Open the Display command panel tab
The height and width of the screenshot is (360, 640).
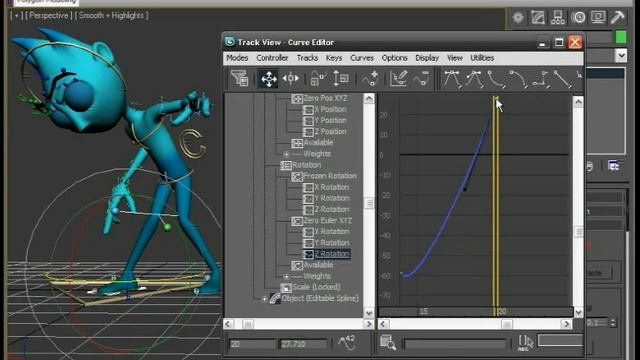598,18
